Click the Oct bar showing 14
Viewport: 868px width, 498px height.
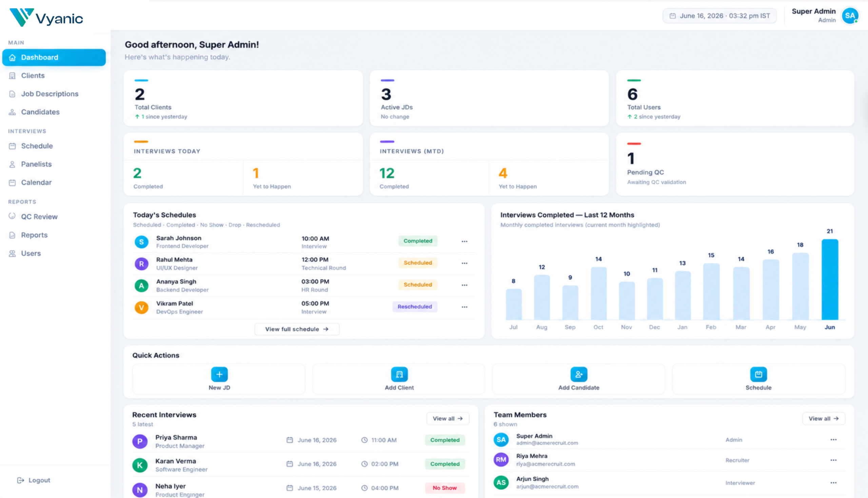coord(598,294)
